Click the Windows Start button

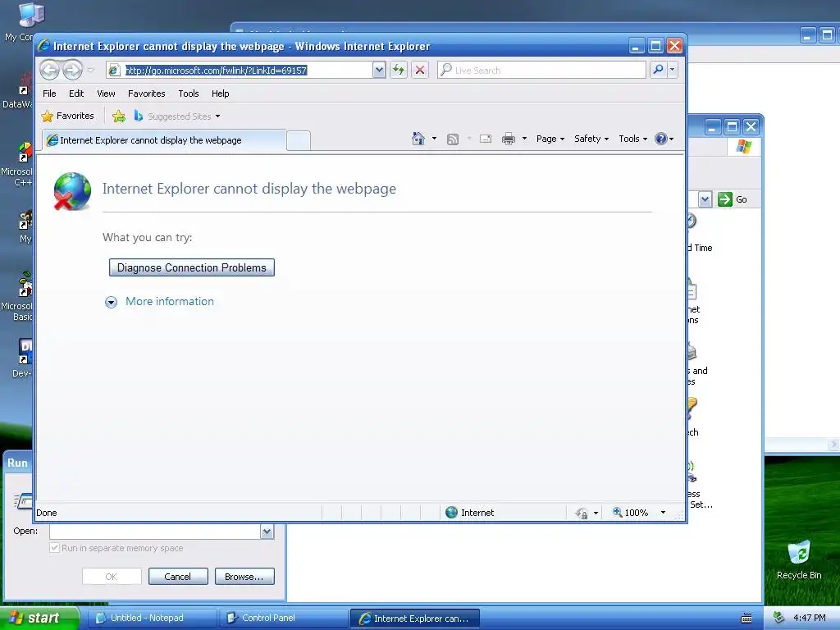(x=39, y=618)
